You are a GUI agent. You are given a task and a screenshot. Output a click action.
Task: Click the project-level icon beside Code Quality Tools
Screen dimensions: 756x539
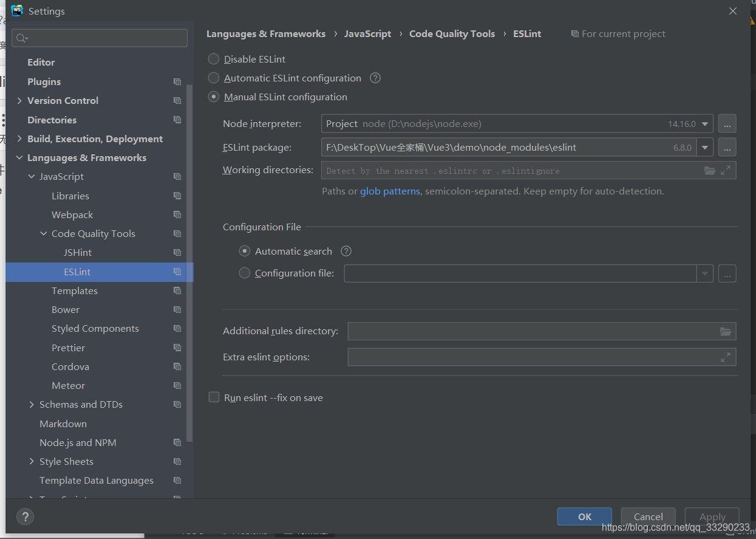pos(177,233)
